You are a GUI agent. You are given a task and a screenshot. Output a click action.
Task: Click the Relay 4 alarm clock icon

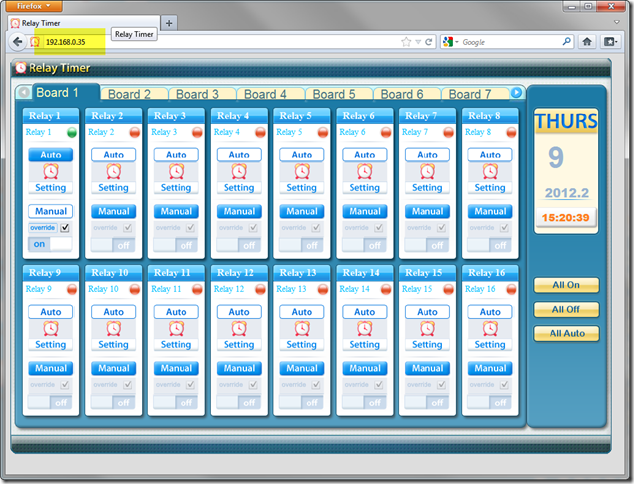(239, 171)
